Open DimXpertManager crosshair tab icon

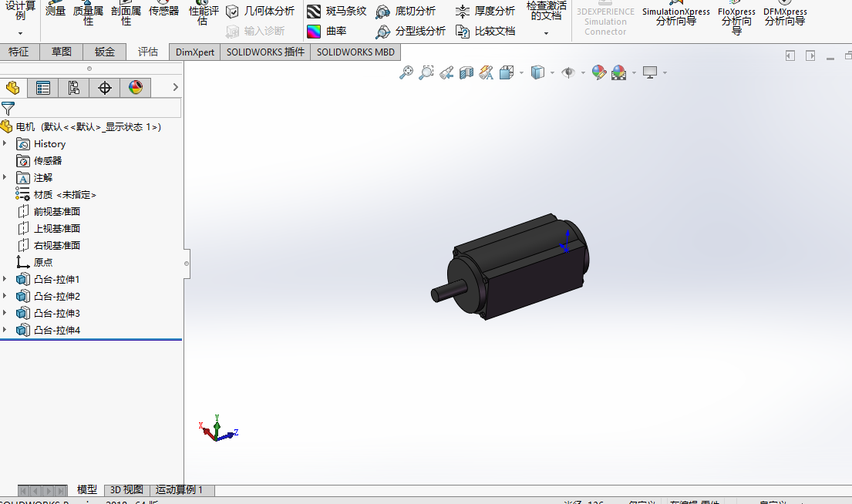coord(104,87)
